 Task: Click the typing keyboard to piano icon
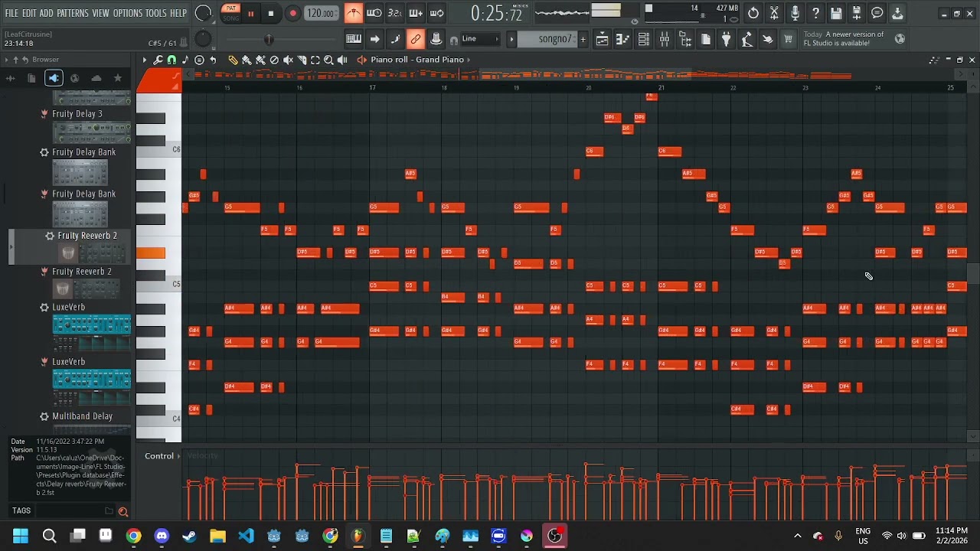click(x=354, y=39)
